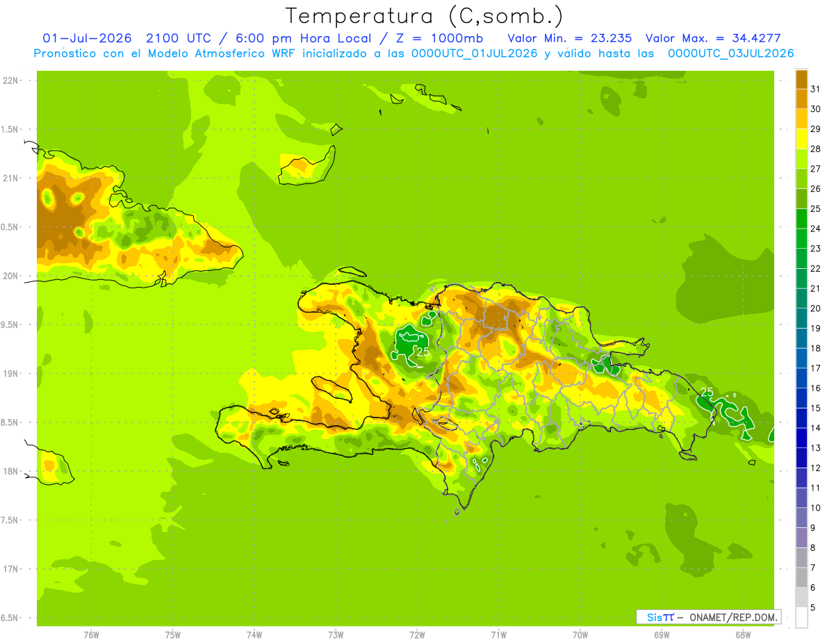Click the 'ONAMET/REP.DOM.' credit label
Image resolution: width=834 pixels, height=644 pixels.
(734, 617)
